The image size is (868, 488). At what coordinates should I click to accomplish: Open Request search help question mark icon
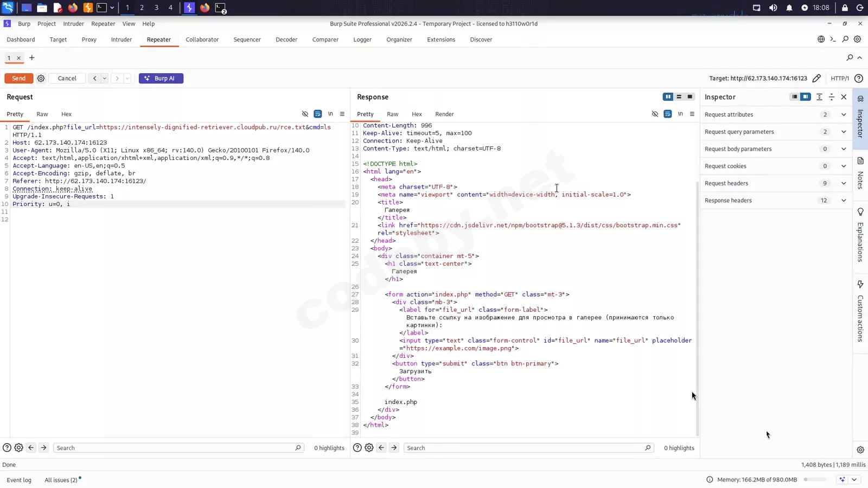click(7, 448)
